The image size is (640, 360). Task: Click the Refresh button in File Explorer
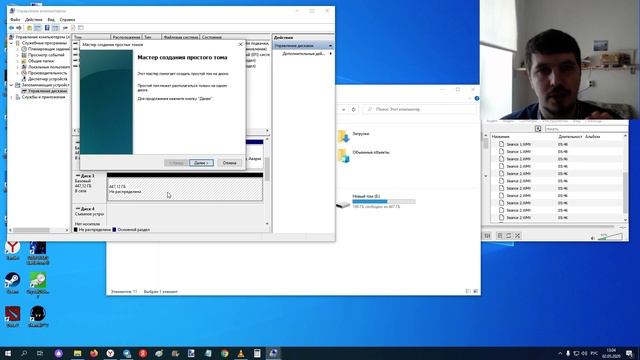pyautogui.click(x=354, y=109)
